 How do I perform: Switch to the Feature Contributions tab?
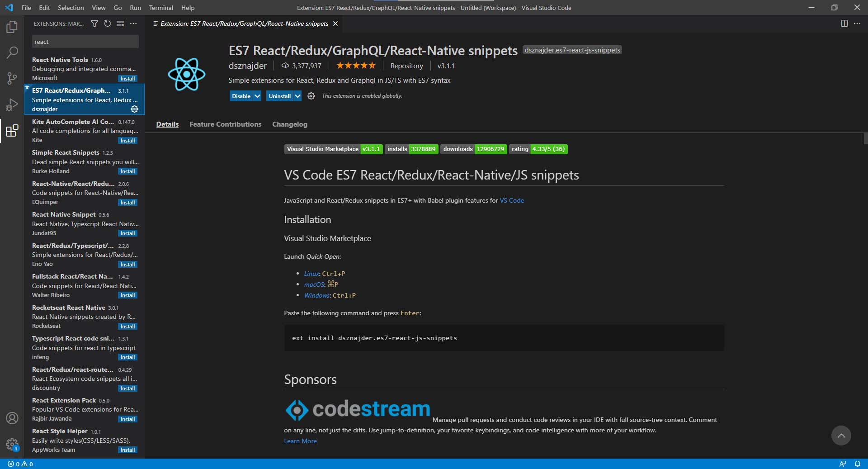pos(225,124)
